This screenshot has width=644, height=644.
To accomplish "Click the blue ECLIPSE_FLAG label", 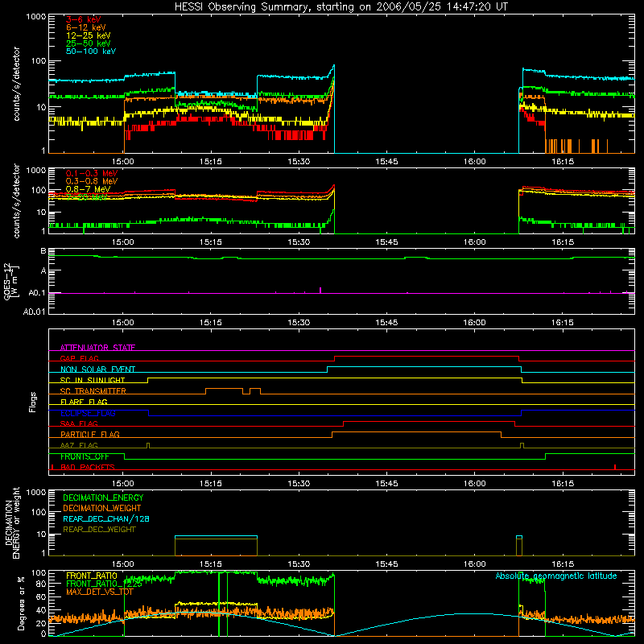I will pyautogui.click(x=88, y=413).
